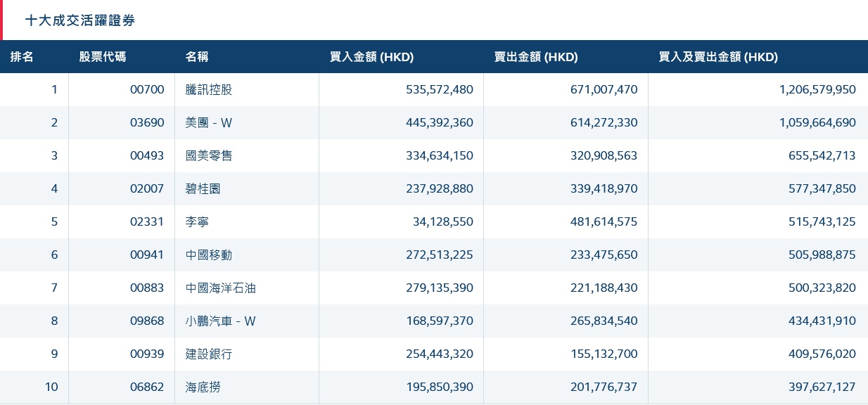The height and width of the screenshot is (405, 868).
Task: Click the 賣出金額 (HKD) column header
Action: [x=536, y=57]
